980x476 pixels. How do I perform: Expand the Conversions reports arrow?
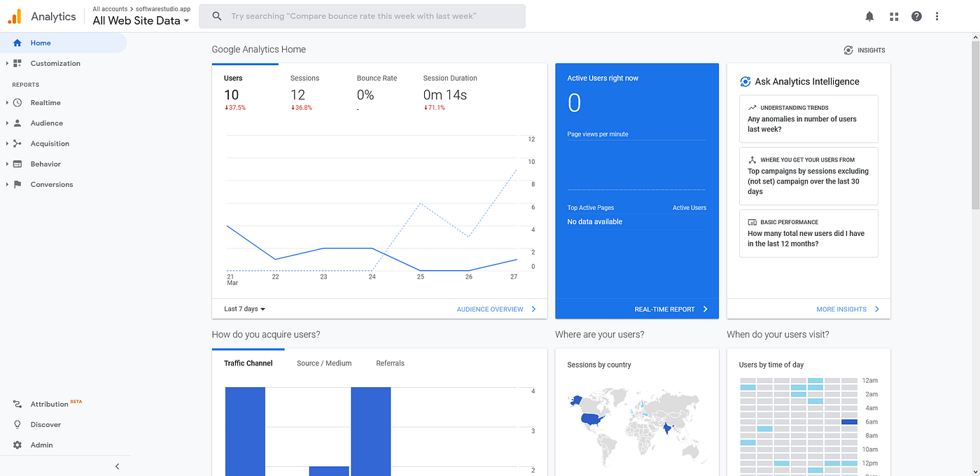coord(7,184)
